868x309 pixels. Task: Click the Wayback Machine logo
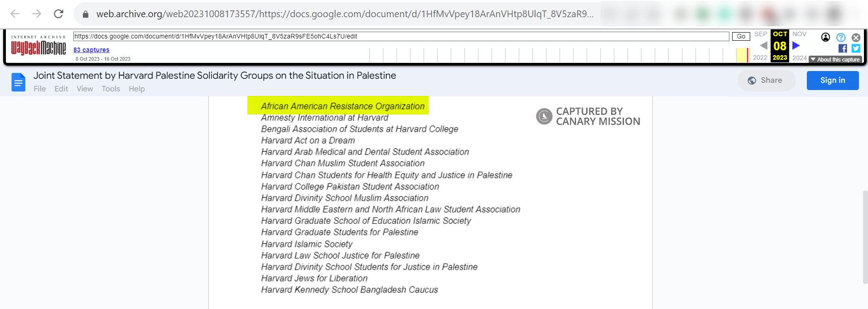click(x=39, y=46)
